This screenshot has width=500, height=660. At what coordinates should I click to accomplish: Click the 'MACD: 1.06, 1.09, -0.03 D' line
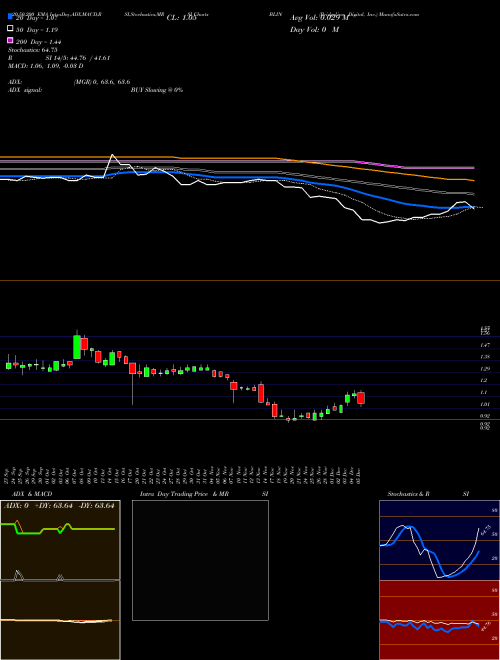pos(45,66)
